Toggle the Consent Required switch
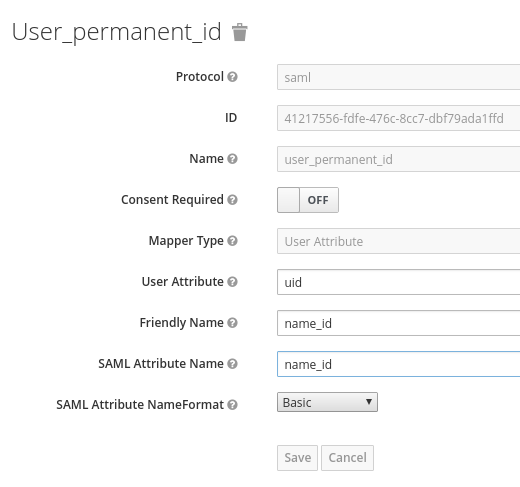This screenshot has width=520, height=487. click(308, 200)
